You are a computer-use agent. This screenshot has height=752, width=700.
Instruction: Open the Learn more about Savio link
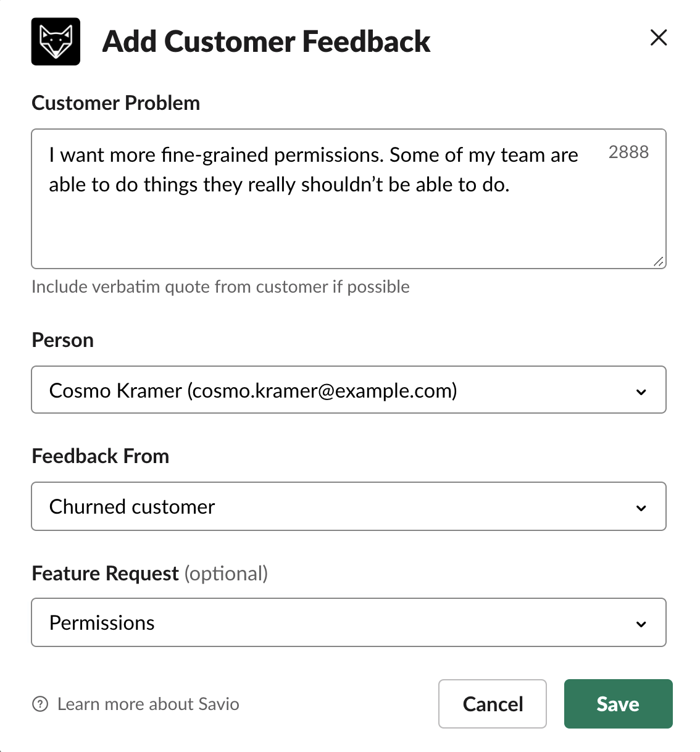click(148, 704)
